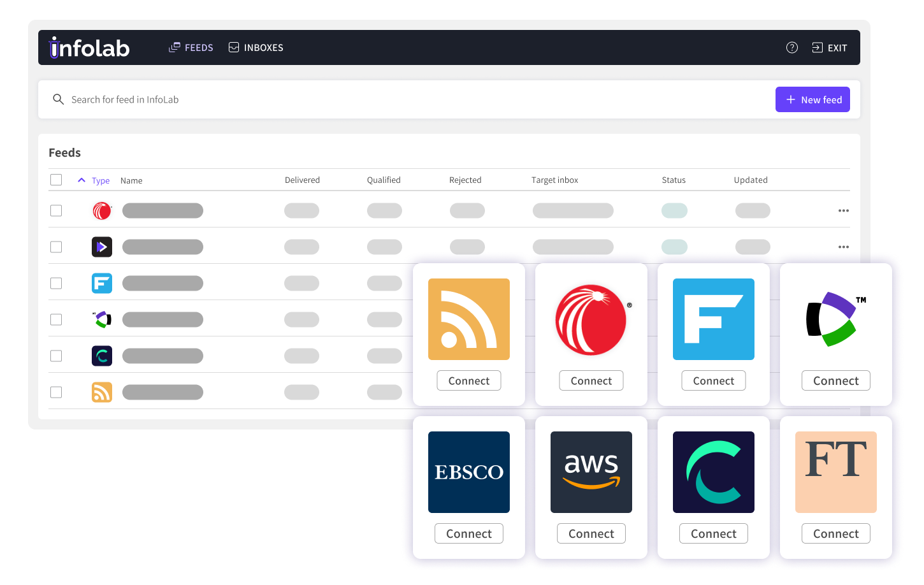Click the RSS feed connector tile icon
Image resolution: width=924 pixels, height=585 pixels.
click(x=468, y=319)
